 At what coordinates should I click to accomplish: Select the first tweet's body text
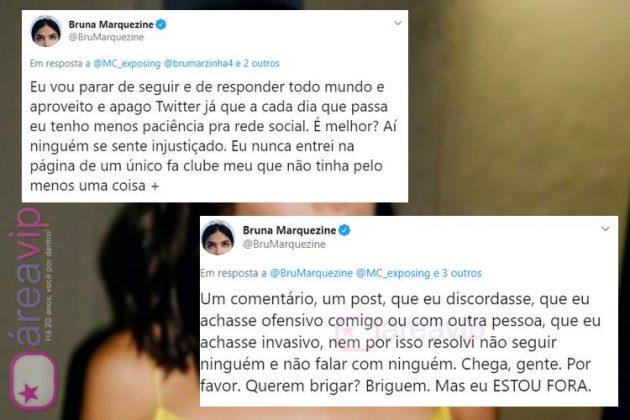point(213,136)
